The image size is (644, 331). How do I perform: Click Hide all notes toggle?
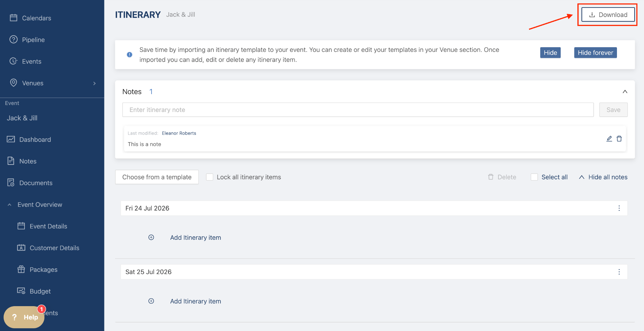tap(603, 177)
